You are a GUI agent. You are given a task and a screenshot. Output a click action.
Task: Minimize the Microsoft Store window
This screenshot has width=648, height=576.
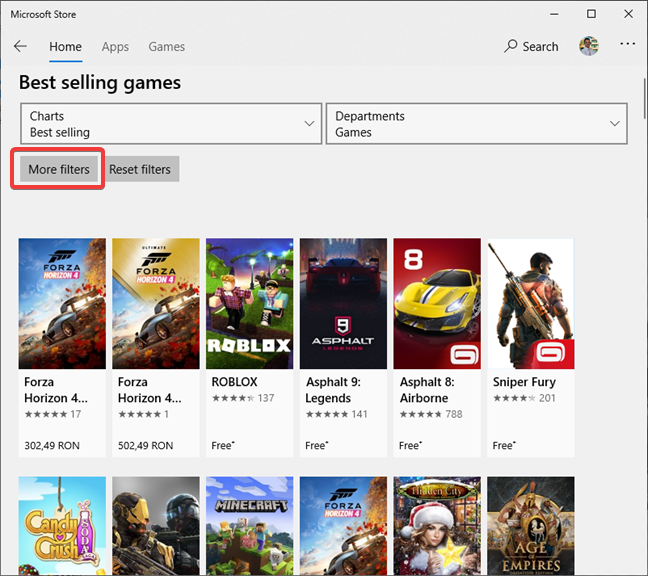tap(554, 14)
